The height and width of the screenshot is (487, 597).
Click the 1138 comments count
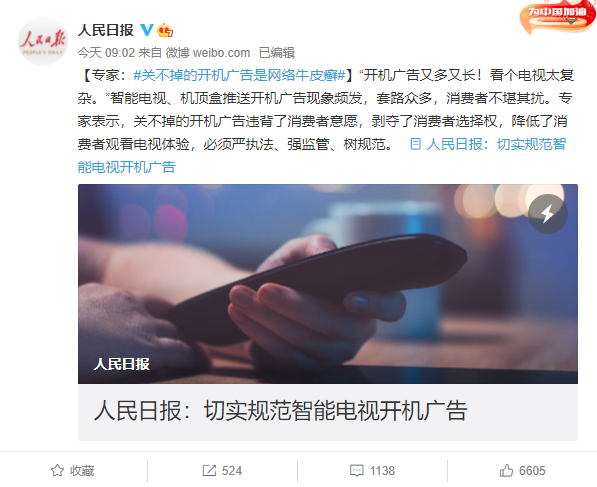382,471
